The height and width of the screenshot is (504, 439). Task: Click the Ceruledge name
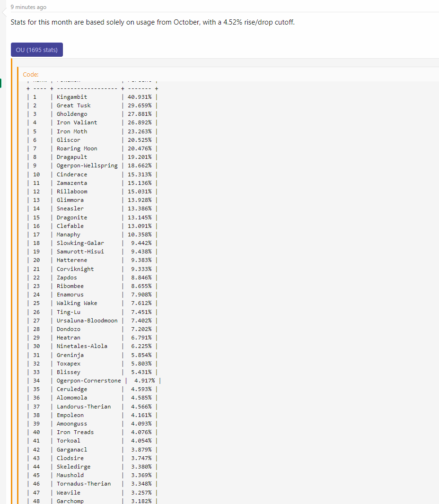click(72, 389)
